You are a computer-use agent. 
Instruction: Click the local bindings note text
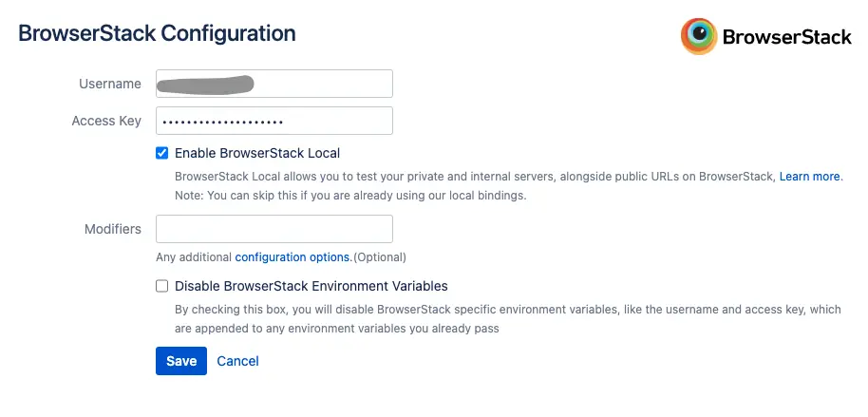click(349, 196)
